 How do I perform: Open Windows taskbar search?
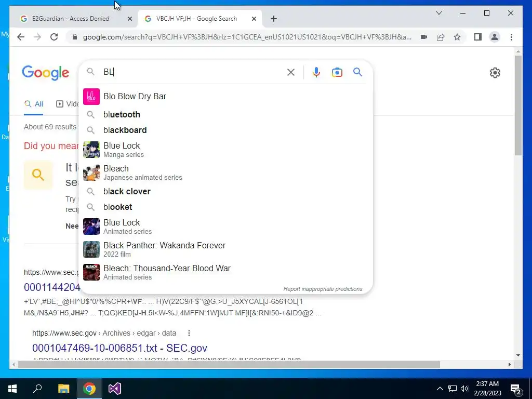click(37, 389)
